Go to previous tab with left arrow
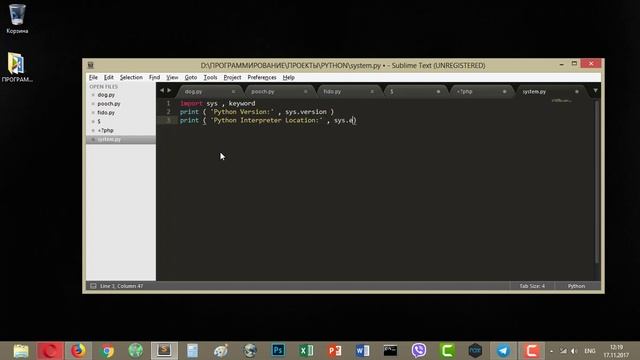 click(162, 90)
